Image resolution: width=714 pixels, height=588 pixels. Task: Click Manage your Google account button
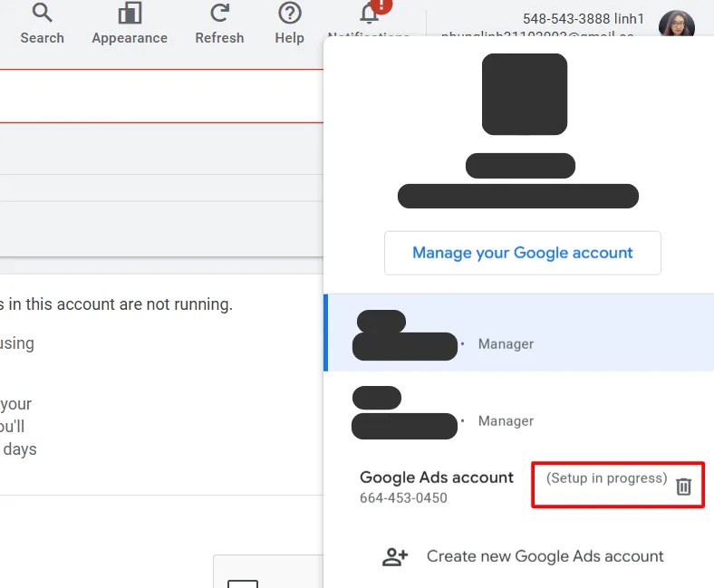tap(523, 253)
